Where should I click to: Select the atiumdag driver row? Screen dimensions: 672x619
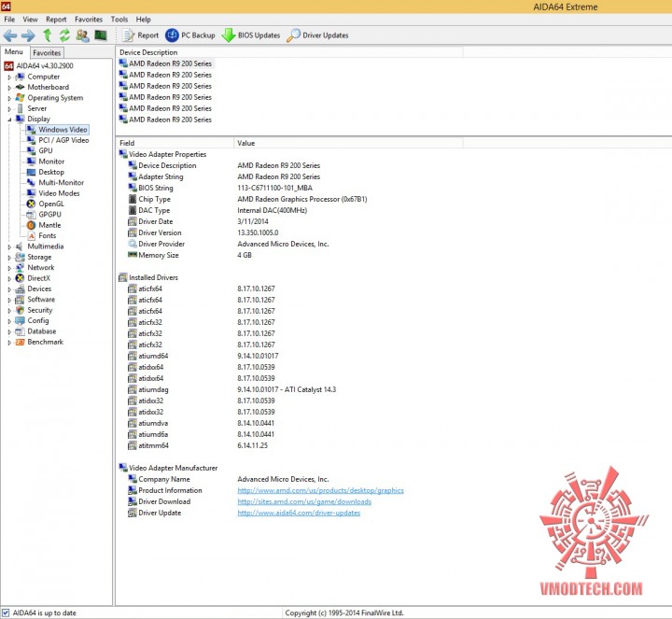(x=231, y=389)
